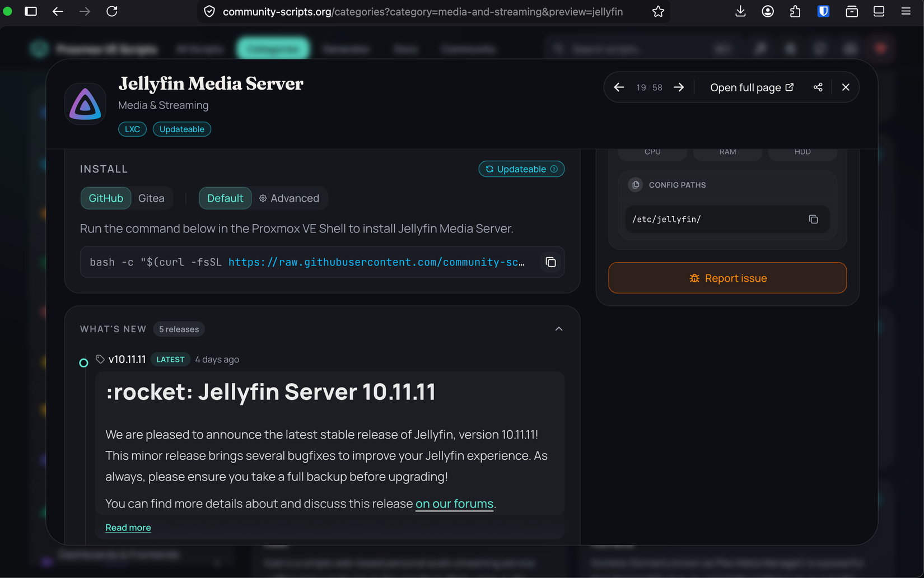
Task: Collapse the What's New section
Action: tap(559, 329)
